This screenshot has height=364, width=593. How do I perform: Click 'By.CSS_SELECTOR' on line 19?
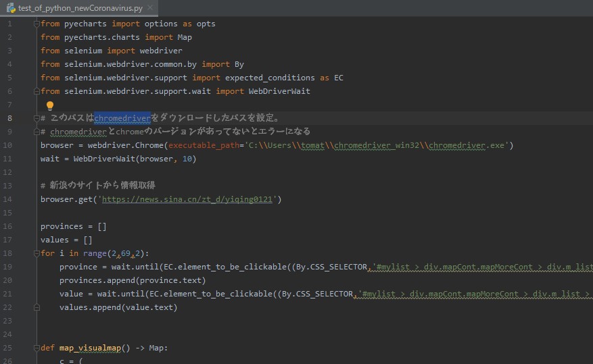tap(331, 267)
